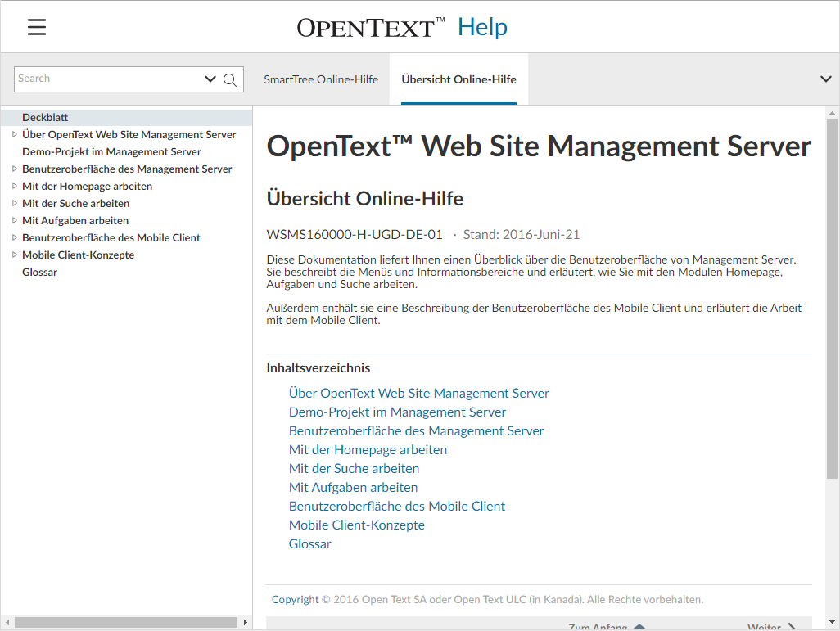Click the content scroll up arrow

(832, 113)
